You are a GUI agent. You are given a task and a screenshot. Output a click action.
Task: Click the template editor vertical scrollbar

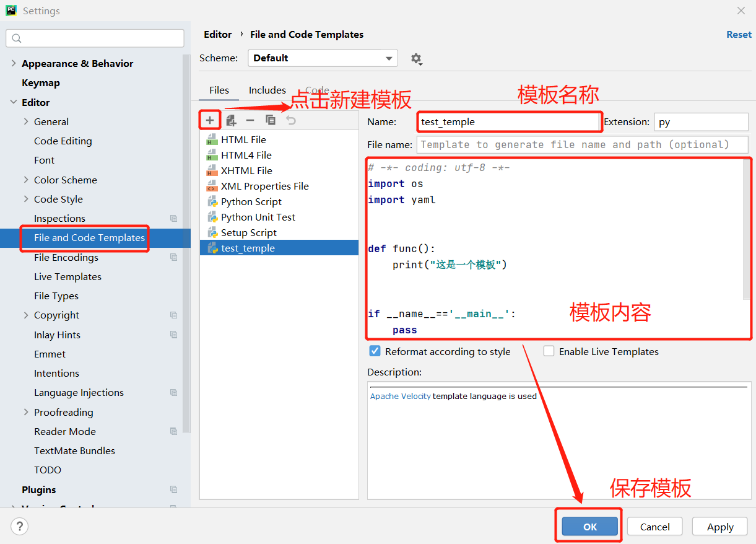click(747, 229)
